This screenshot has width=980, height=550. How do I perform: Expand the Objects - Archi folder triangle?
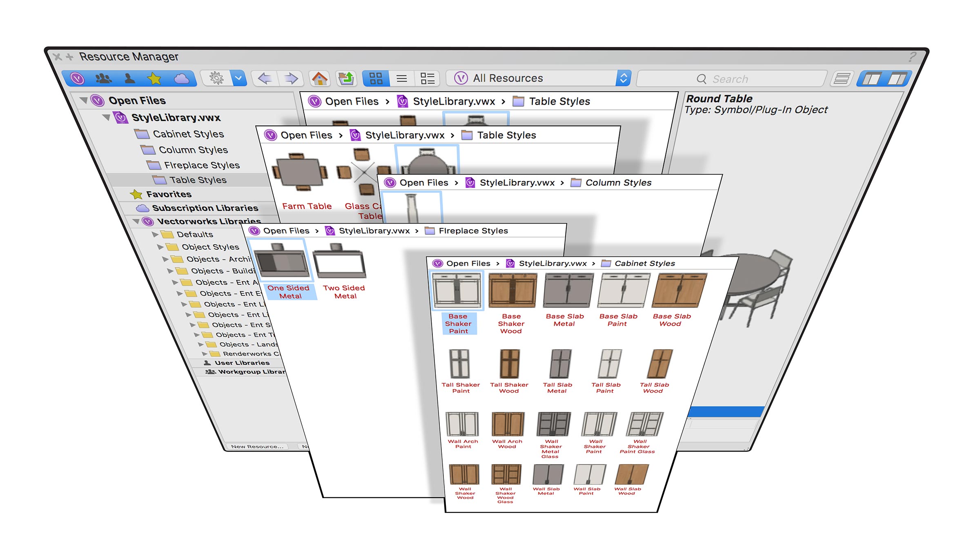(165, 259)
